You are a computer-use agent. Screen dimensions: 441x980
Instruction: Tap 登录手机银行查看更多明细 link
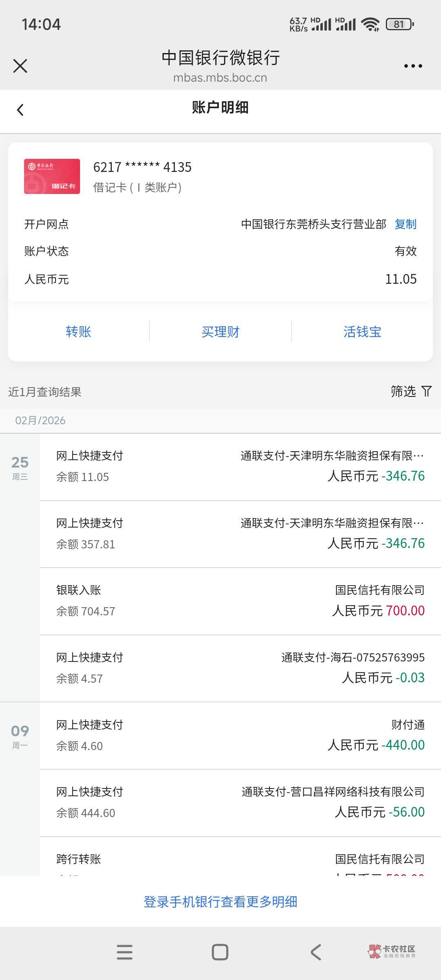pyautogui.click(x=220, y=902)
